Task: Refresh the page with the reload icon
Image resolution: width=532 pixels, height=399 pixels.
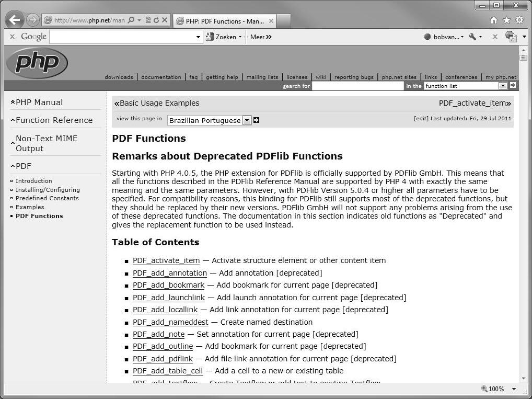Action: tap(156, 20)
